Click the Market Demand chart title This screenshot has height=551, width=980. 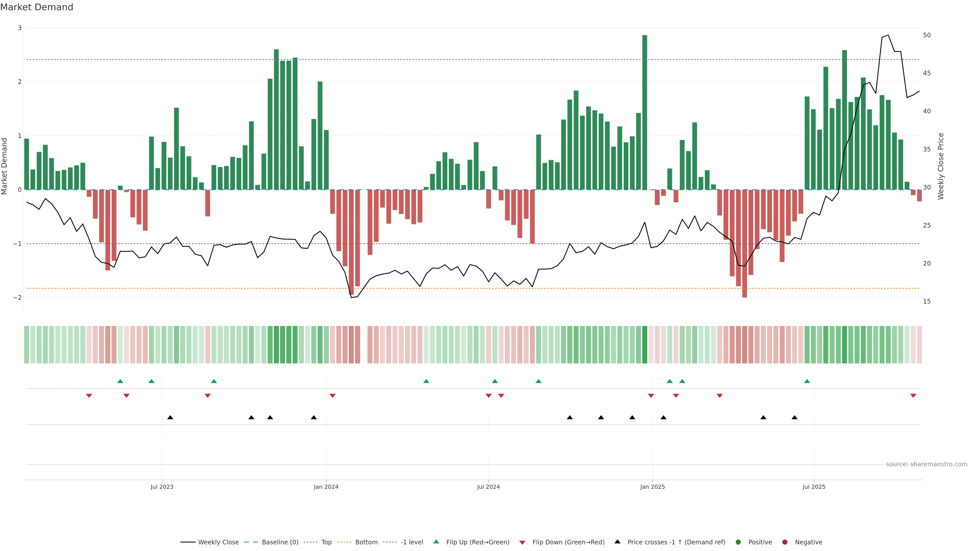(x=36, y=7)
